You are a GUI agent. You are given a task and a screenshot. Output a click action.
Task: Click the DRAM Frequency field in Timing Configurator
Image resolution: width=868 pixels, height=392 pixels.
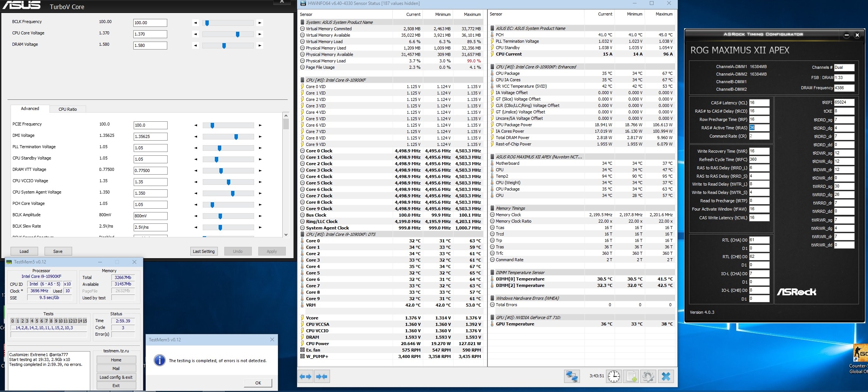tap(844, 88)
